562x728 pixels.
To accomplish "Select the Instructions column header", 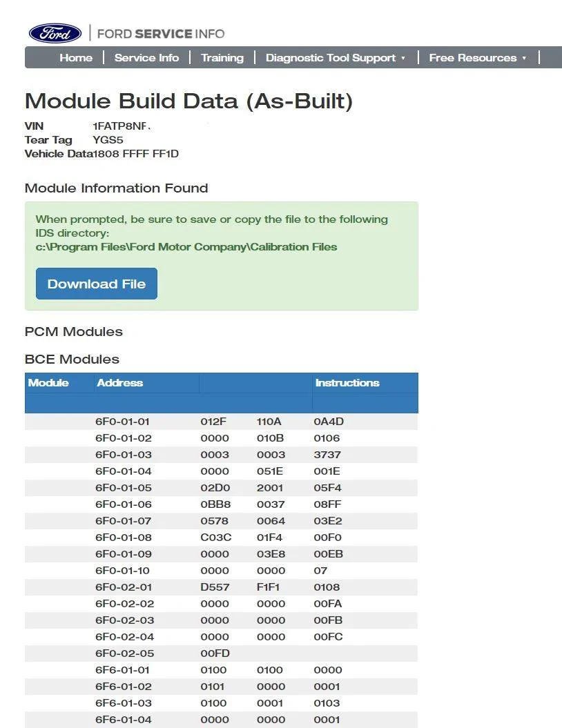I will tap(347, 382).
